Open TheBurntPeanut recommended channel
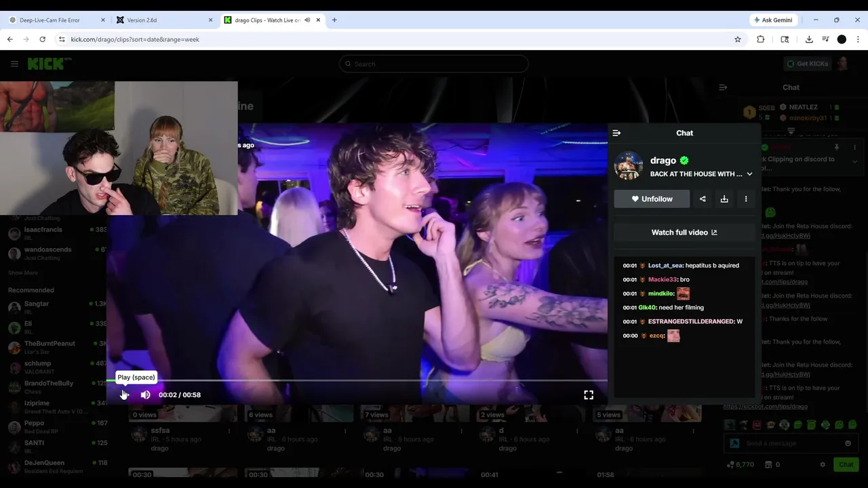Screen dimensions: 868x488 point(58,347)
